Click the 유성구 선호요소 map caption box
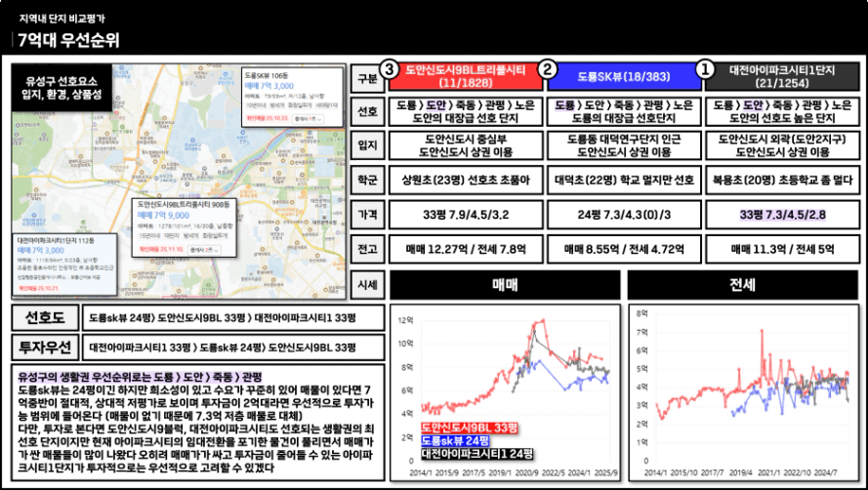This screenshot has height=490, width=868. [x=62, y=88]
